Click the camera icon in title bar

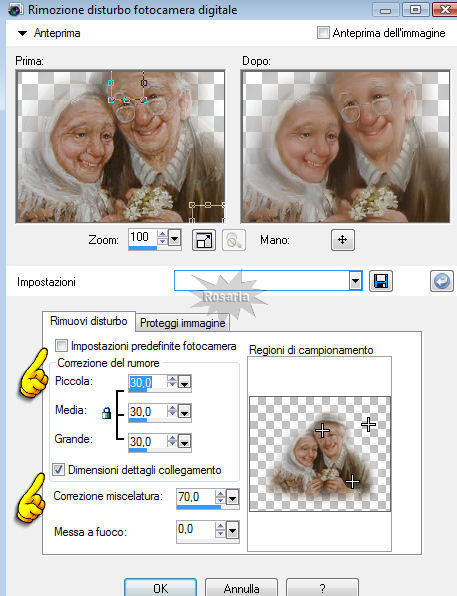tap(15, 10)
